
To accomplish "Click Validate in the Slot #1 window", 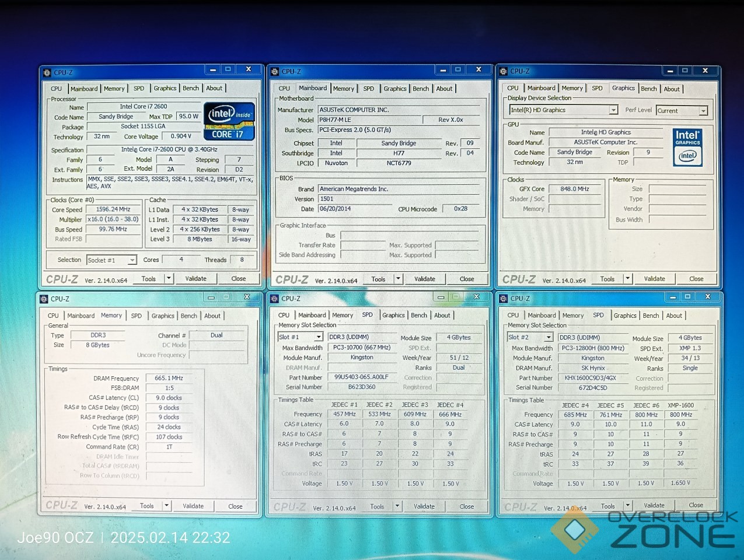I will pos(424,506).
